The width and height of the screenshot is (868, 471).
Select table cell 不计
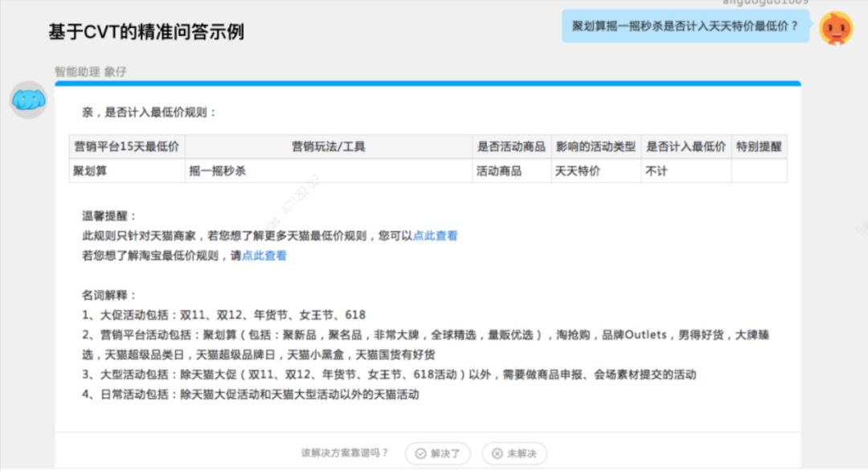pyautogui.click(x=686, y=171)
